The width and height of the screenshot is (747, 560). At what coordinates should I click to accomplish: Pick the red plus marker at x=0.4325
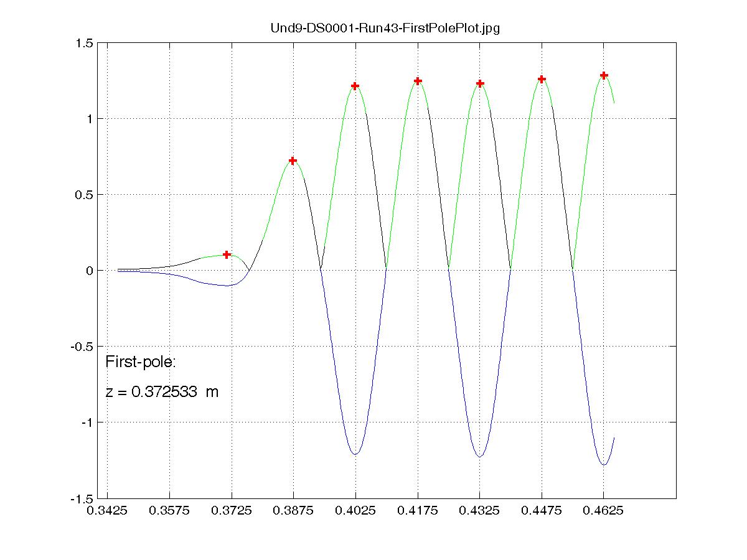pos(480,83)
